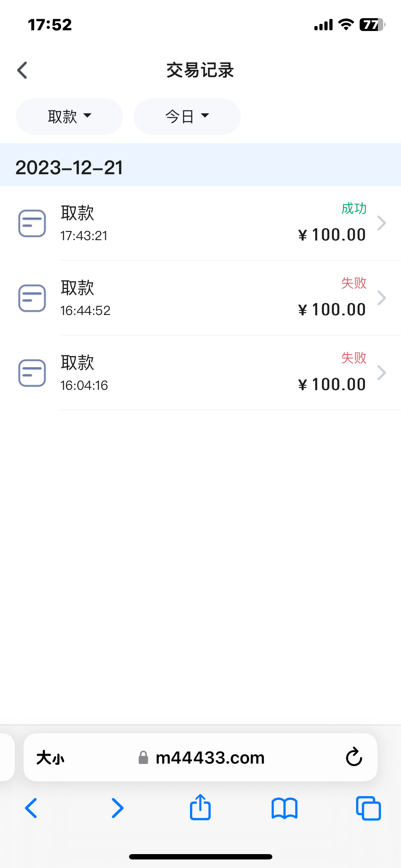Click the record icon for 16:44:52 withdrawal
The width and height of the screenshot is (401, 868).
(32, 298)
